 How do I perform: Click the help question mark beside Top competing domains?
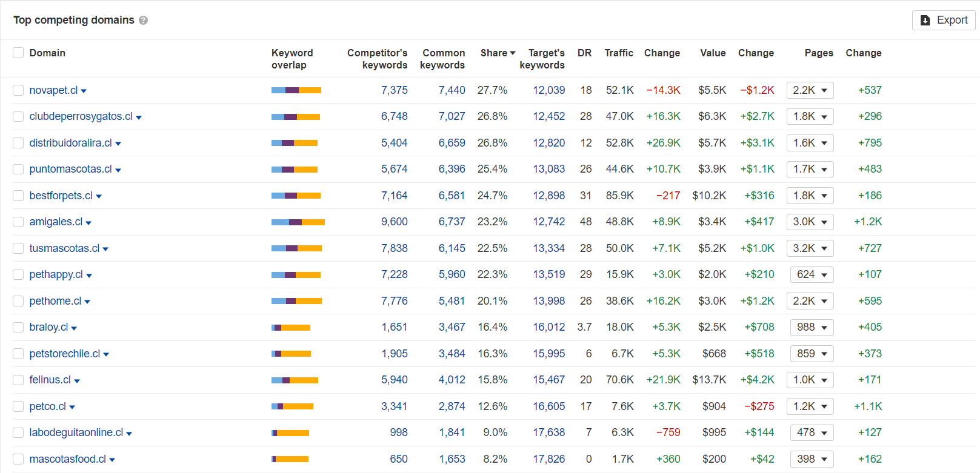[143, 20]
